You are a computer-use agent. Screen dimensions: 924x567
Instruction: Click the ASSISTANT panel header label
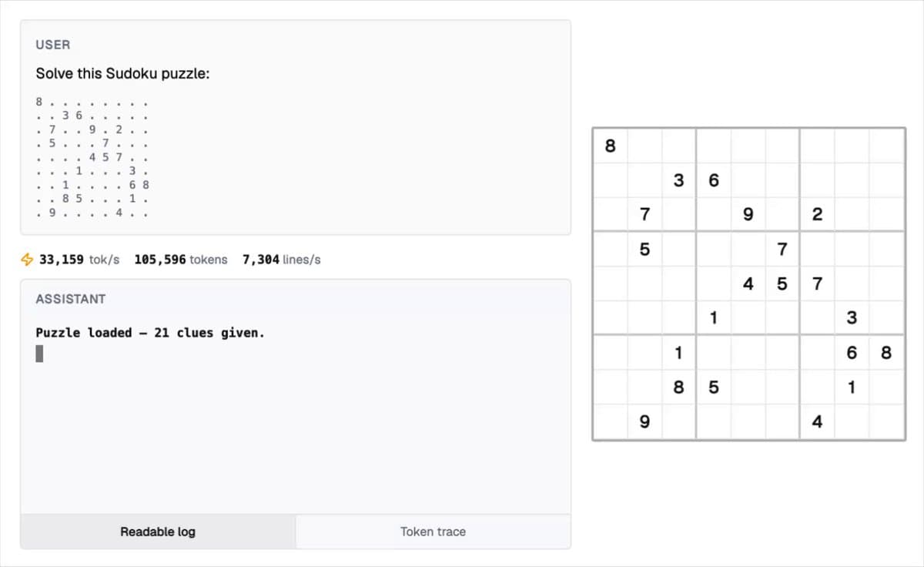coord(70,299)
